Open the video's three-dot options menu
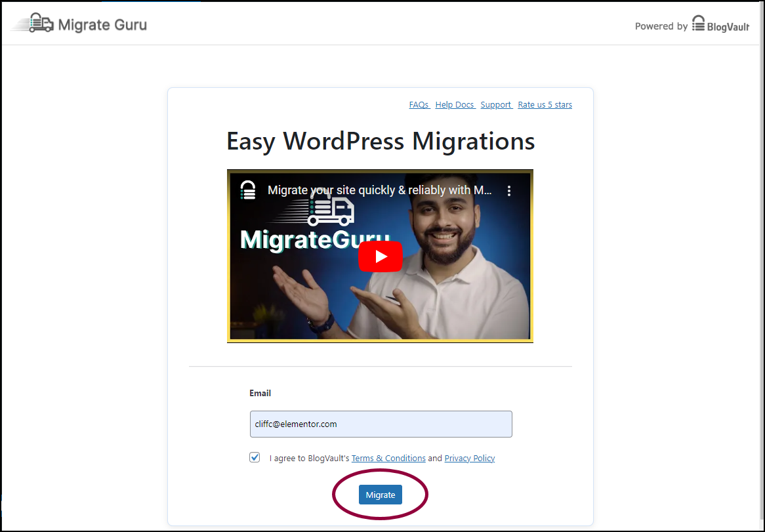Screen dimensions: 765x532 [509, 190]
